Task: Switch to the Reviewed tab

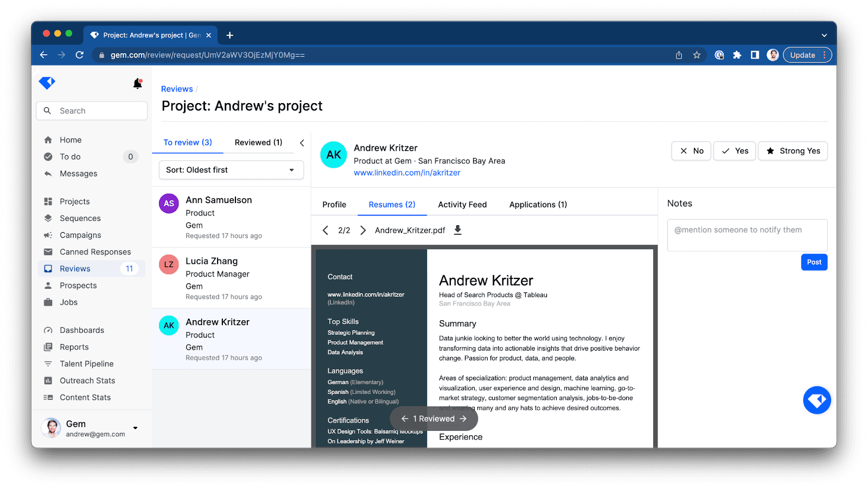Action: click(259, 142)
